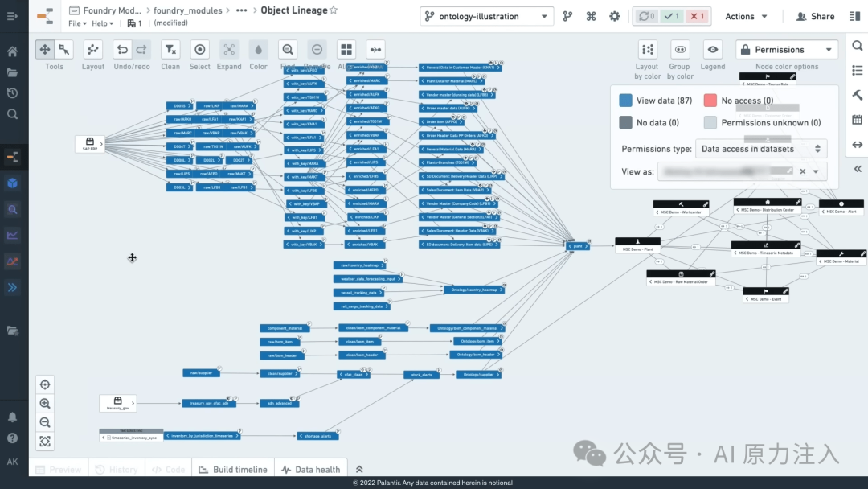Open the Permissions node color dropdown
The height and width of the screenshot is (489, 868).
[787, 50]
